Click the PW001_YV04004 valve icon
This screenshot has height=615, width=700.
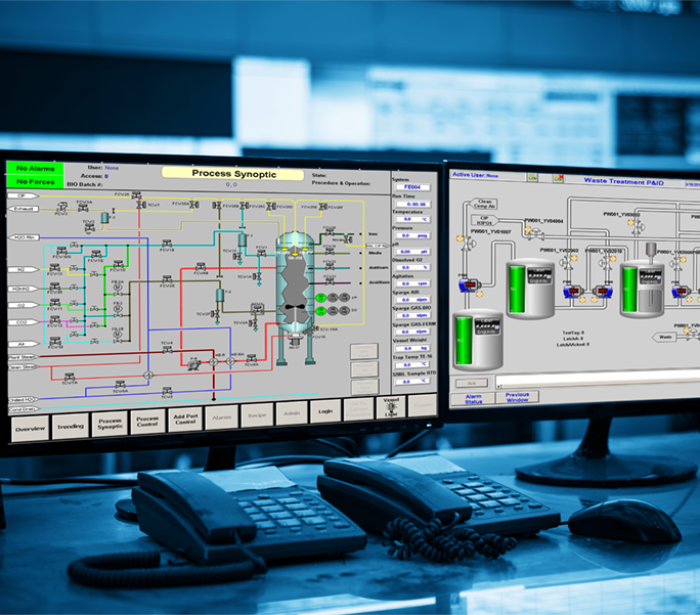(x=536, y=233)
